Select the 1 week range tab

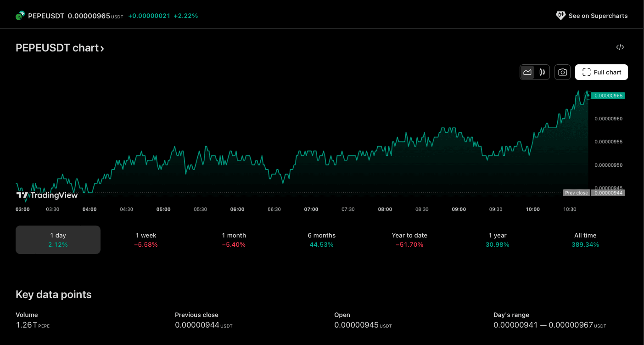(x=146, y=240)
